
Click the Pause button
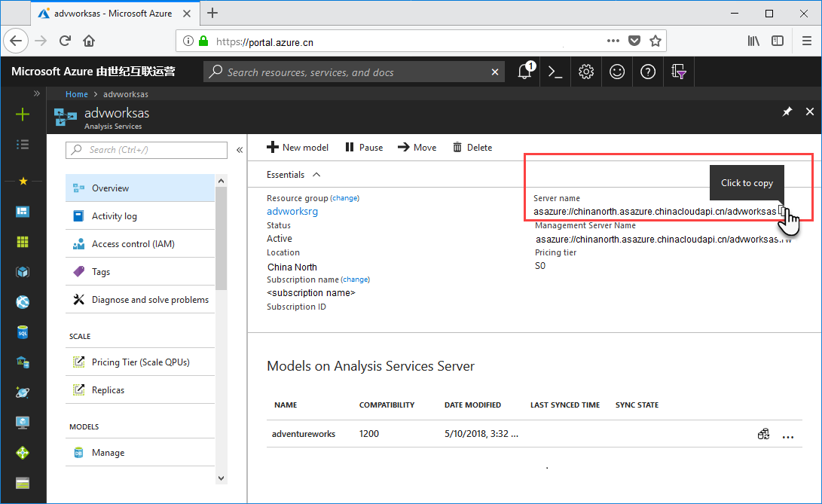click(x=364, y=148)
